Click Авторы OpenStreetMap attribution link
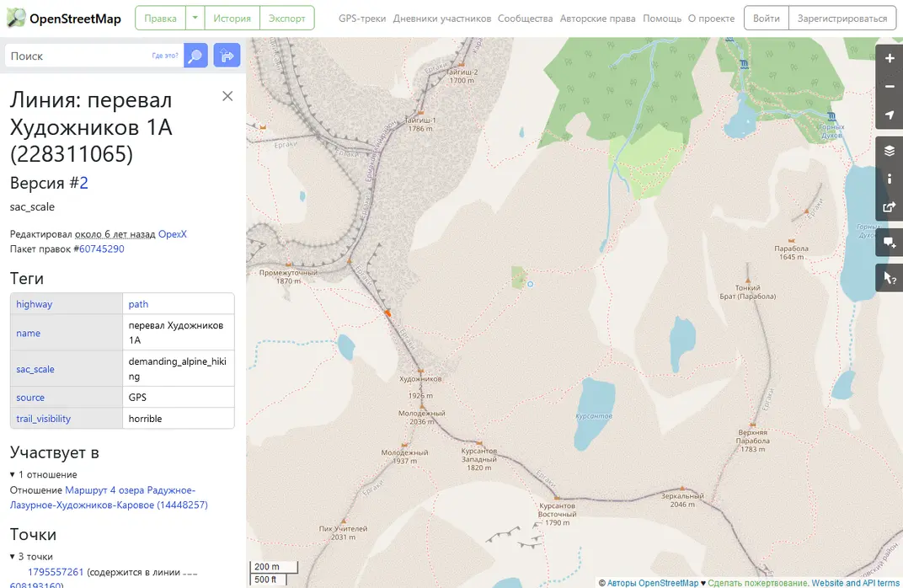The image size is (903, 588). pyautogui.click(x=652, y=583)
